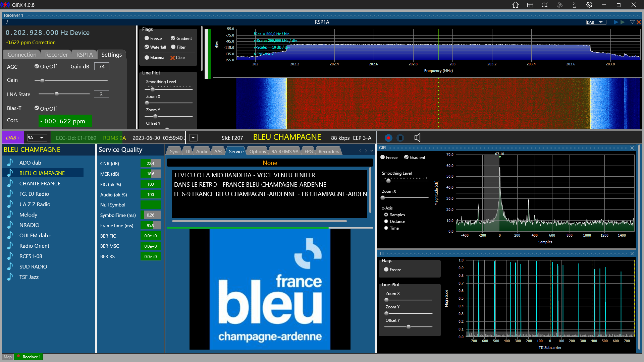This screenshot has width=644, height=362.
Task: Enable Freeze in the TII panel
Action: pos(386,269)
